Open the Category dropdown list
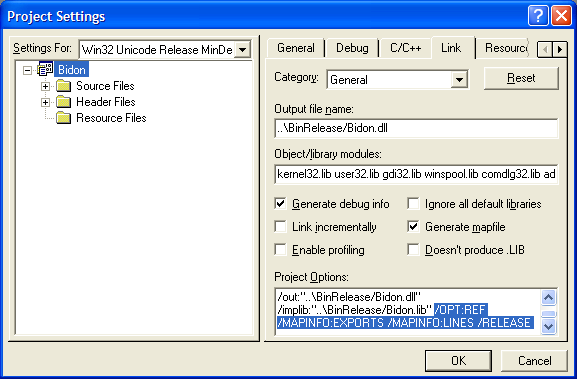 459,79
